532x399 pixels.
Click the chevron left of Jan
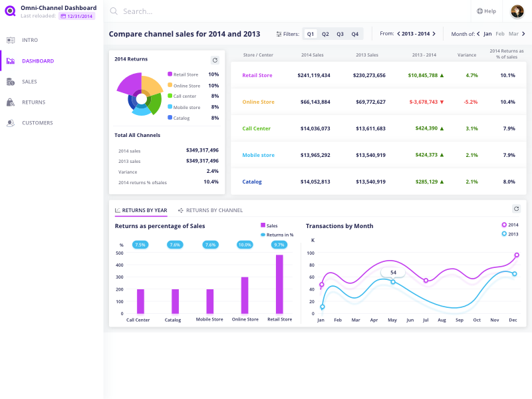click(x=480, y=32)
